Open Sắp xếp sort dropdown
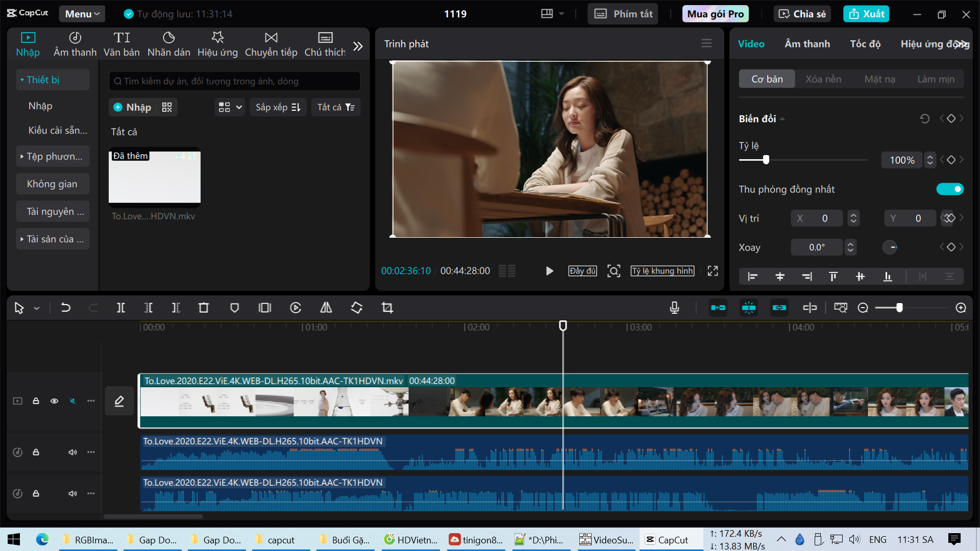 (x=278, y=107)
